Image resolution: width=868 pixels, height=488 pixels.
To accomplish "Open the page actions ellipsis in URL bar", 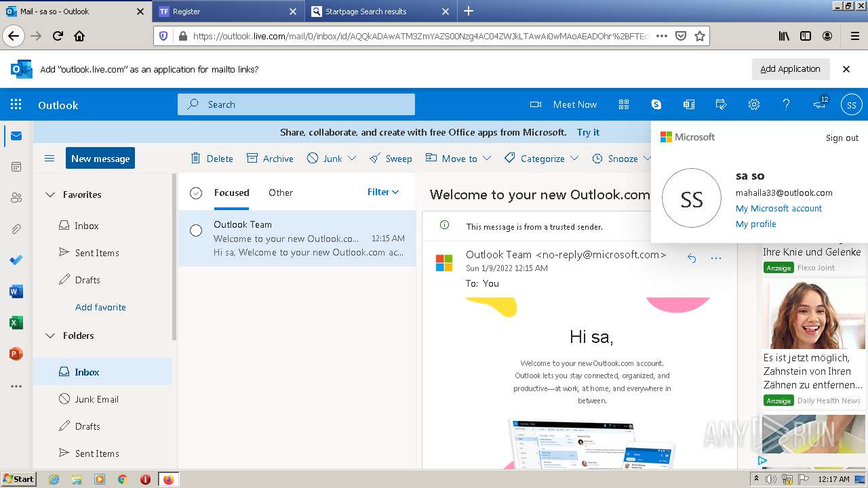I will point(662,36).
